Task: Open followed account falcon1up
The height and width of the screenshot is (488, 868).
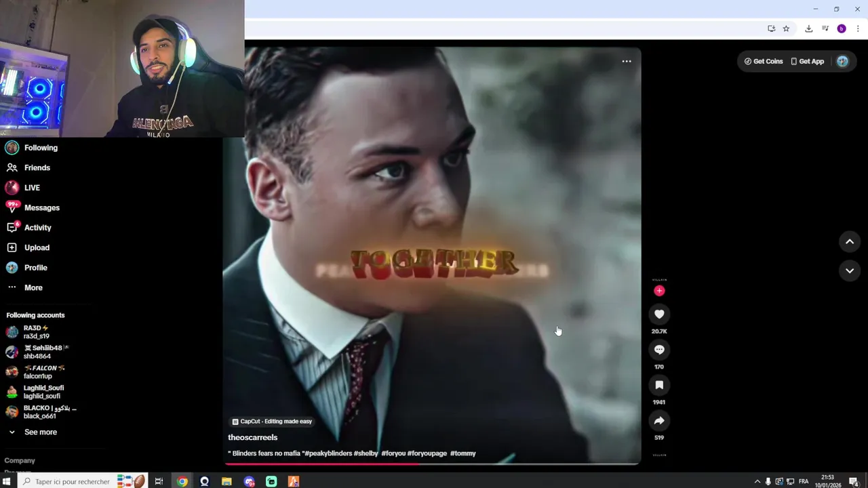Action: [35, 372]
